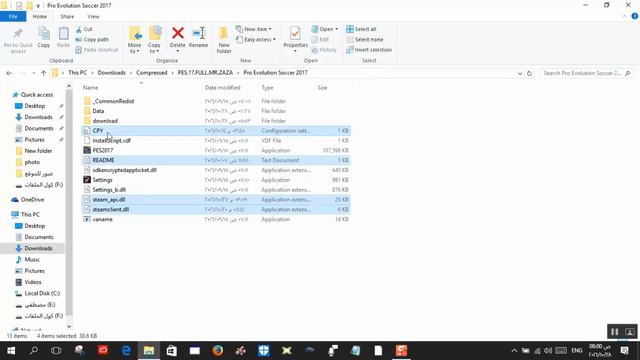Select the steam_api.dll file
The width and height of the screenshot is (640, 360).
click(216, 200)
